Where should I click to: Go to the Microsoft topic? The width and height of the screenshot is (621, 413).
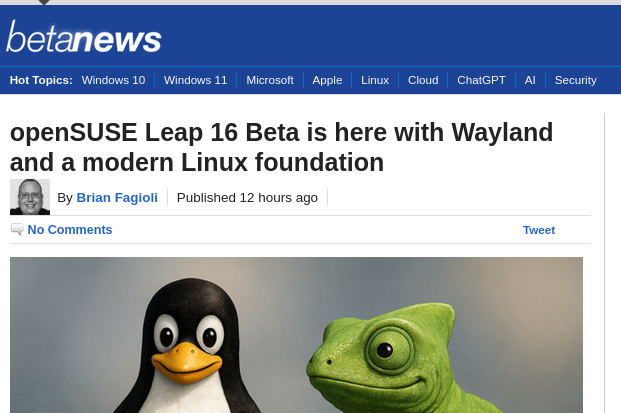point(270,80)
